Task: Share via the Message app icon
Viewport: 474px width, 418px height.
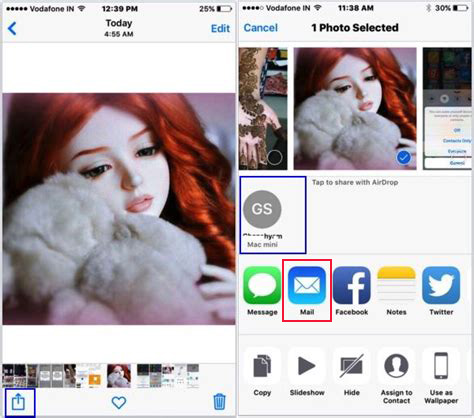Action: tap(262, 291)
